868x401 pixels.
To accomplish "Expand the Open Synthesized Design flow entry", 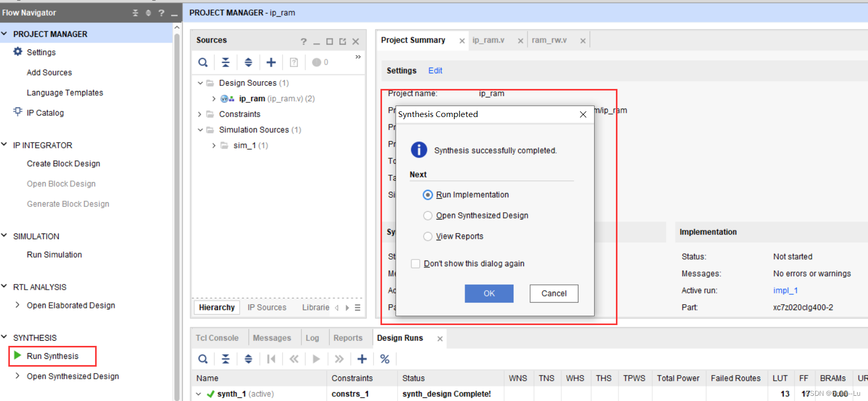I will (x=17, y=376).
